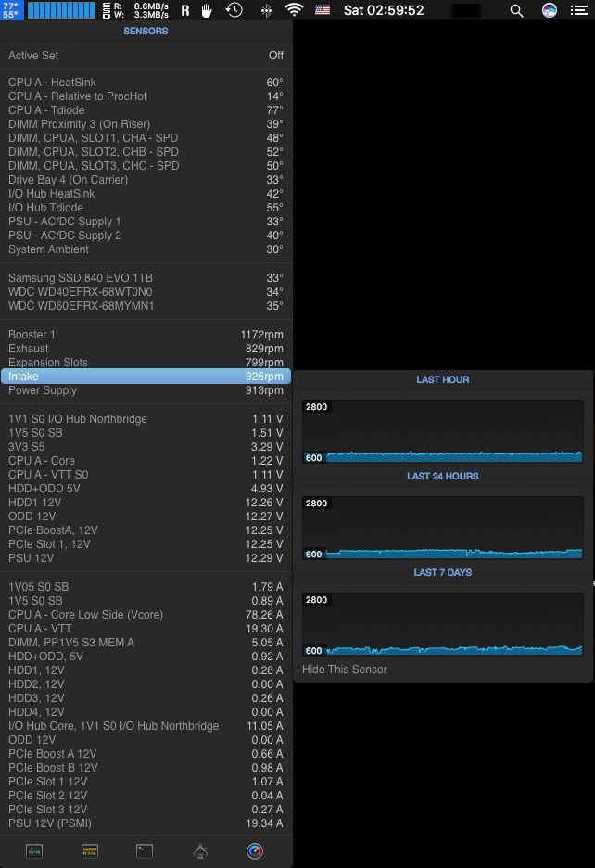Open iStat Menus app from the panel footer
Screen dimensions: 595x868
(x=255, y=850)
